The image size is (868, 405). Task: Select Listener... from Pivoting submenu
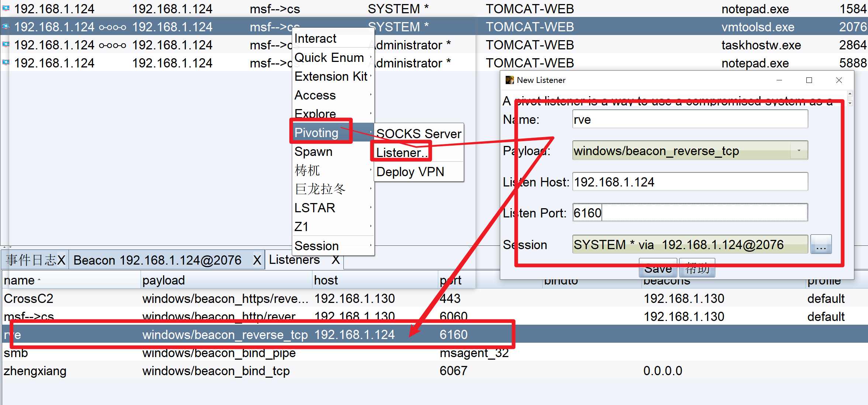point(401,152)
